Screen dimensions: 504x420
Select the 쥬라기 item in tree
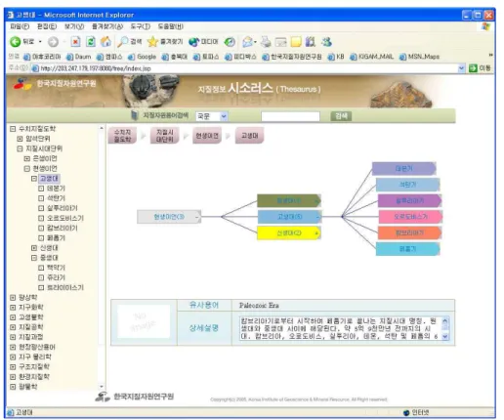click(56, 277)
